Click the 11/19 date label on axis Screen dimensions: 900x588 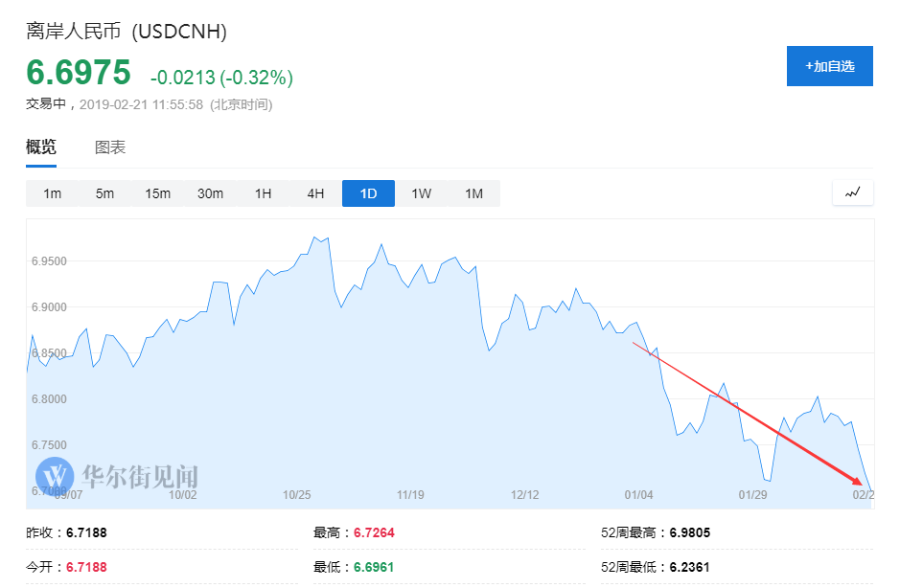410,495
